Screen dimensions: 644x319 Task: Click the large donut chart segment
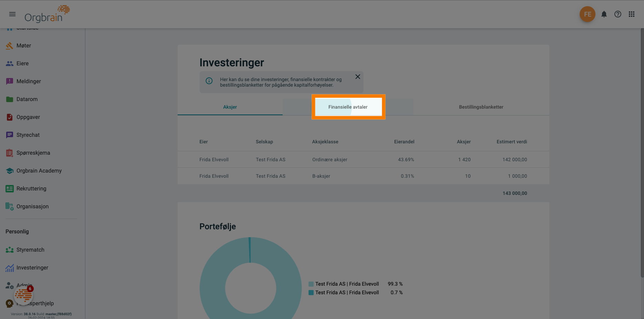pyautogui.click(x=212, y=288)
